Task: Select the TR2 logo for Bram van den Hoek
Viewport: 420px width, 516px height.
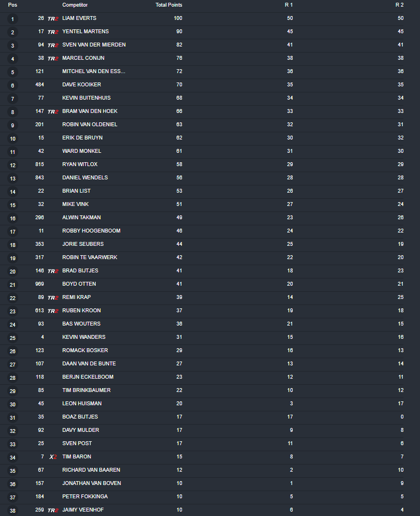Action: 53,111
